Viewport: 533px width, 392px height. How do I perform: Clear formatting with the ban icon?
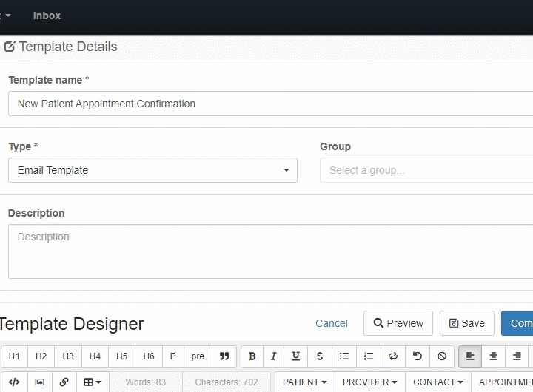pyautogui.click(x=442, y=356)
